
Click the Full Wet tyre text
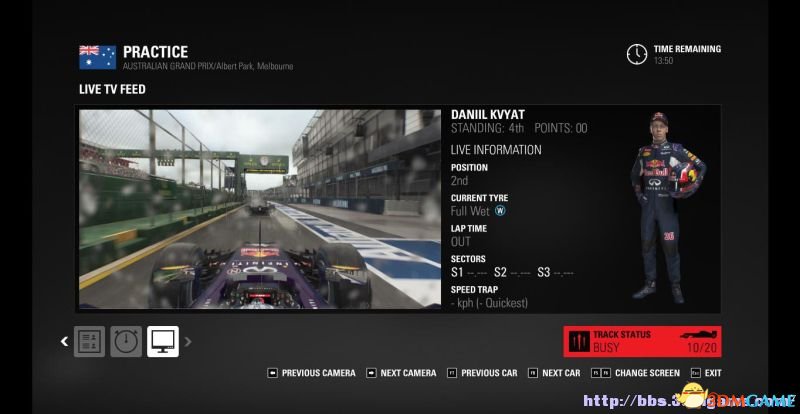coord(470,211)
